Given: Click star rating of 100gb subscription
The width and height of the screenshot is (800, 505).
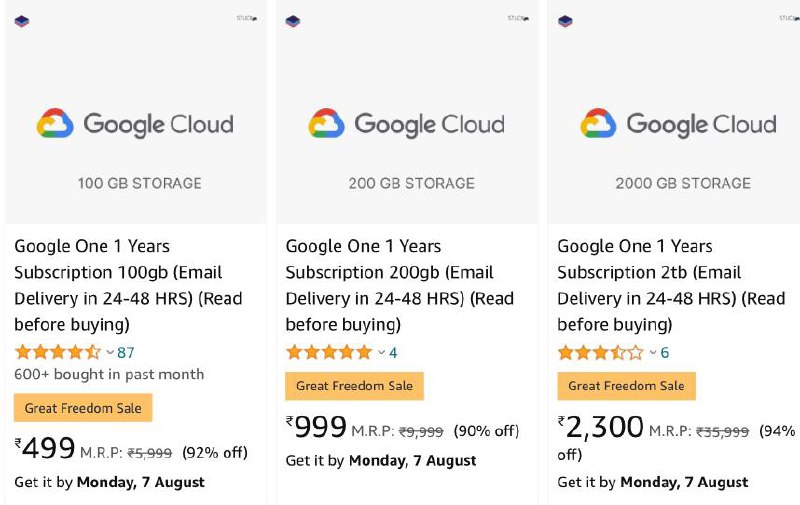Looking at the screenshot, I should pyautogui.click(x=58, y=352).
